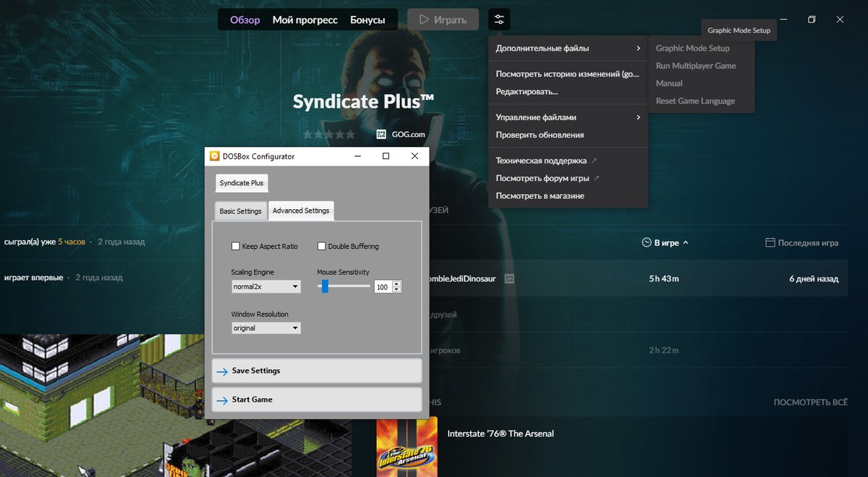The height and width of the screenshot is (477, 868).
Task: Open the Interstate '76 cover thumbnail
Action: (407, 447)
